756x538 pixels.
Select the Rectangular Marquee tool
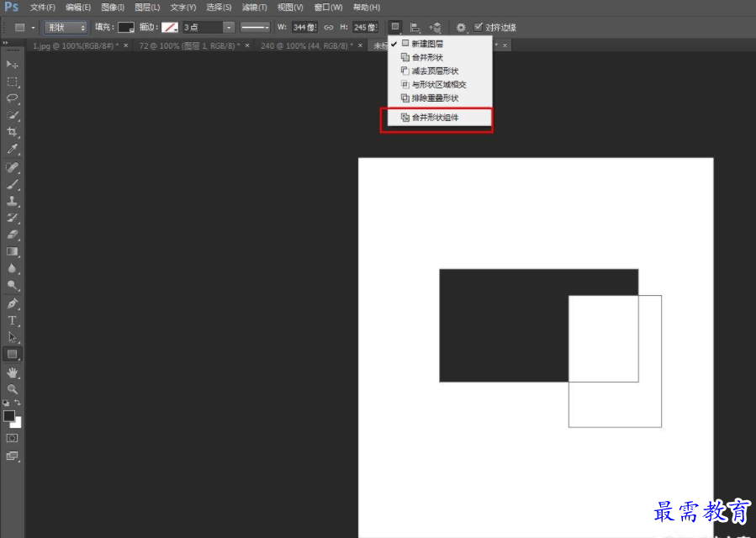tap(13, 82)
